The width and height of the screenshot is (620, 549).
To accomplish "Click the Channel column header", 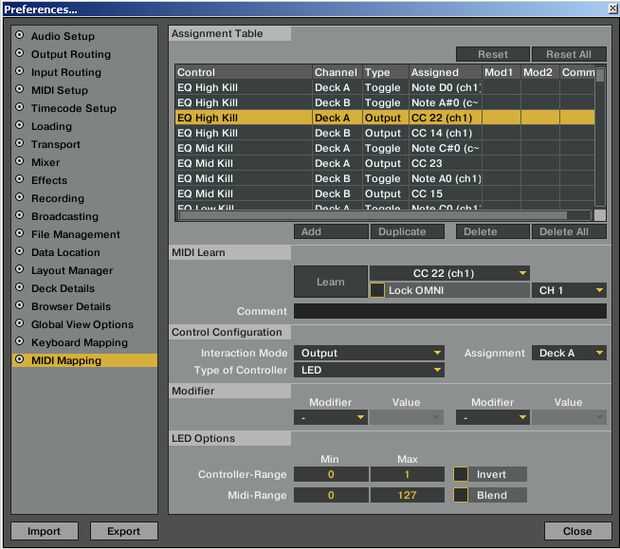I will 337,72.
